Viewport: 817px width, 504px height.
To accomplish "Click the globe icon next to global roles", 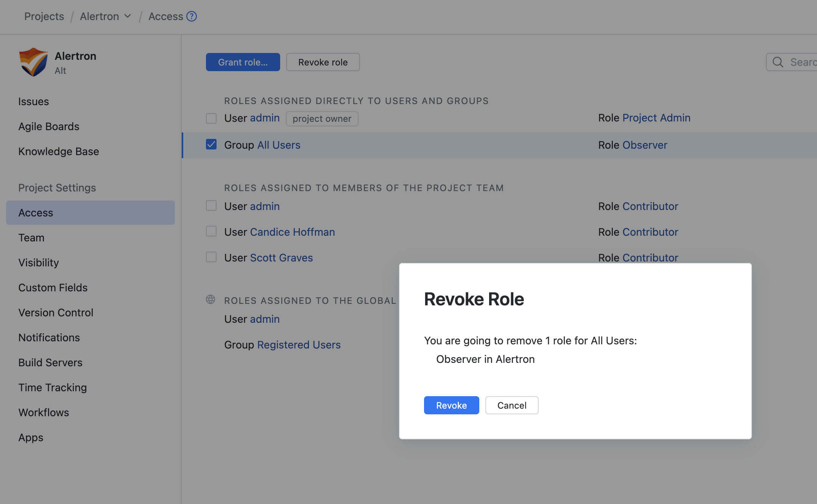I will (211, 300).
